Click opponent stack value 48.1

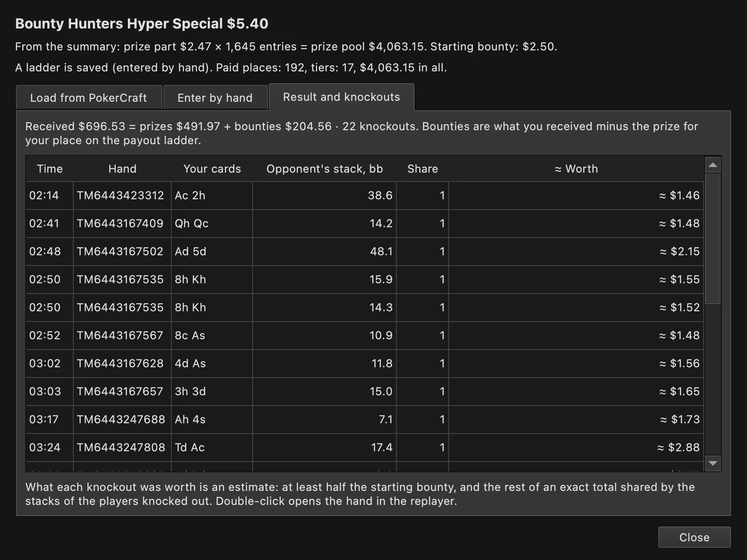(324, 252)
